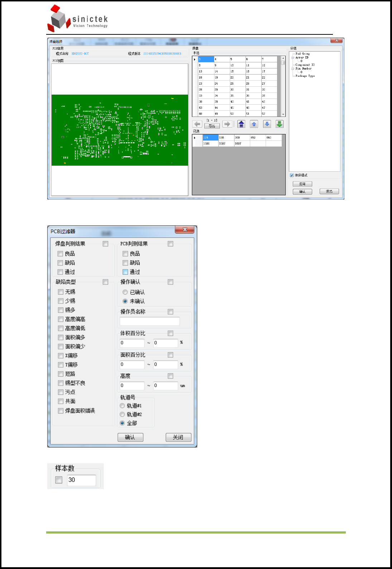The width and height of the screenshot is (392, 569).
Task: Check the 少锡 defect type
Action: click(61, 301)
